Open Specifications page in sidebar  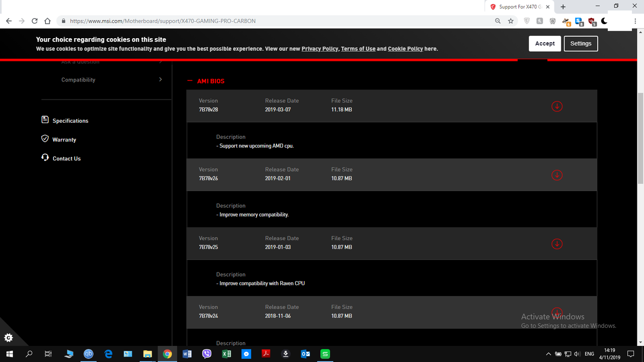click(70, 121)
